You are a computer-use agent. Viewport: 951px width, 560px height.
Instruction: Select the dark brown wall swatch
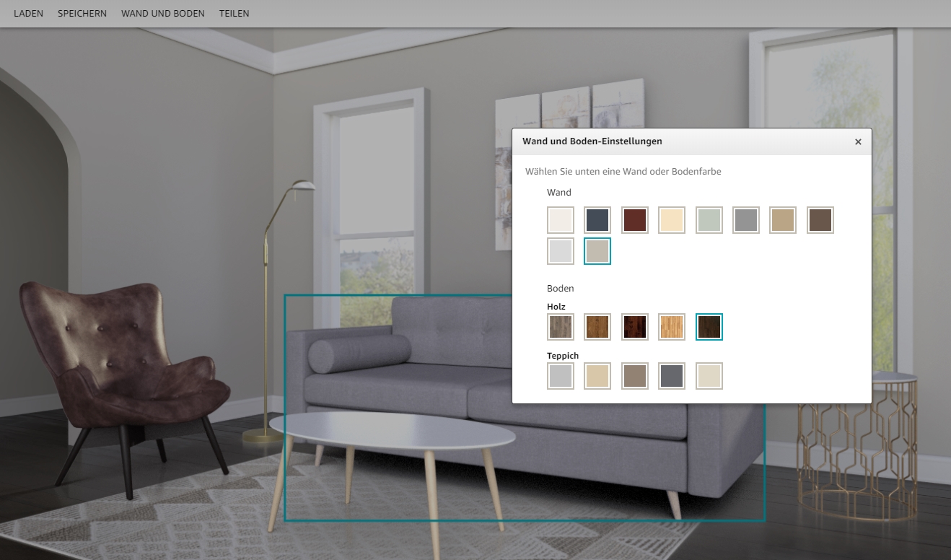click(820, 220)
